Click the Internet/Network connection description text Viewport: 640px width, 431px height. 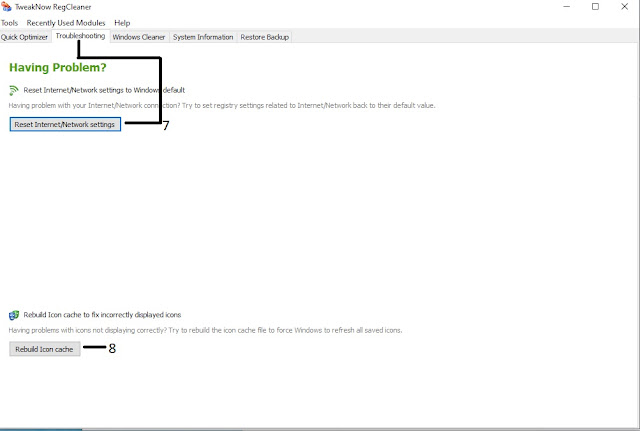(x=222, y=105)
